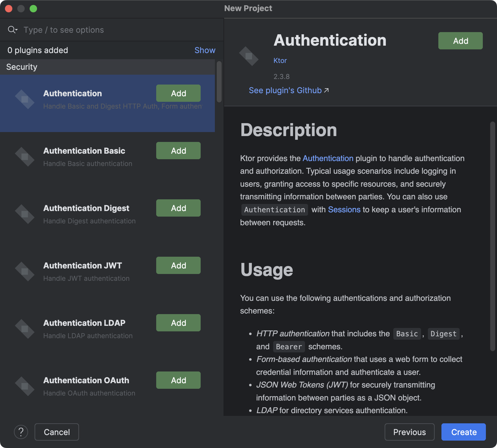Click the Authentication Basic diamond icon
This screenshot has height=448, width=497.
25,156
